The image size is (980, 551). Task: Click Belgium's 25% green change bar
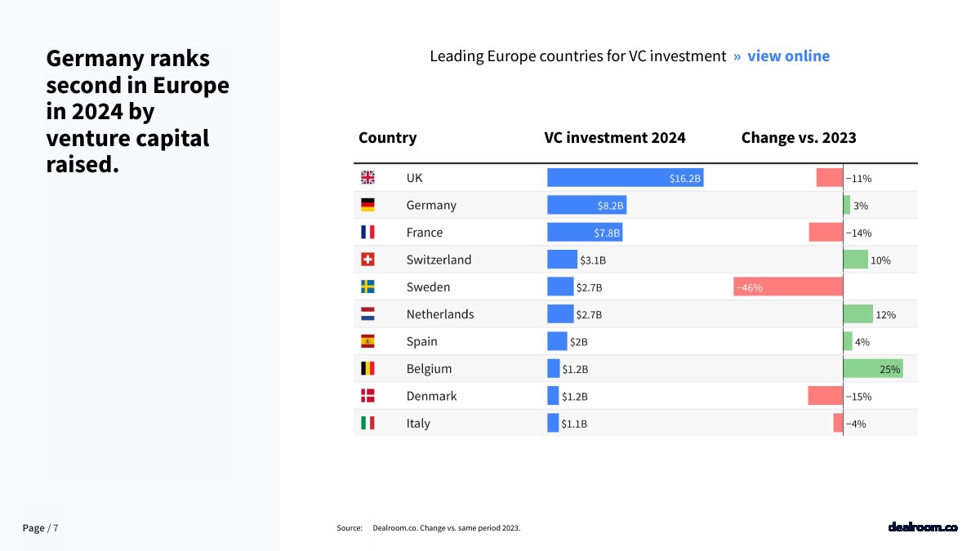tap(873, 368)
